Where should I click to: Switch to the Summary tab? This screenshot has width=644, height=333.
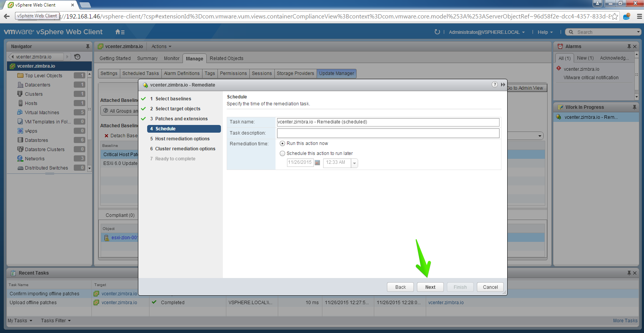147,58
